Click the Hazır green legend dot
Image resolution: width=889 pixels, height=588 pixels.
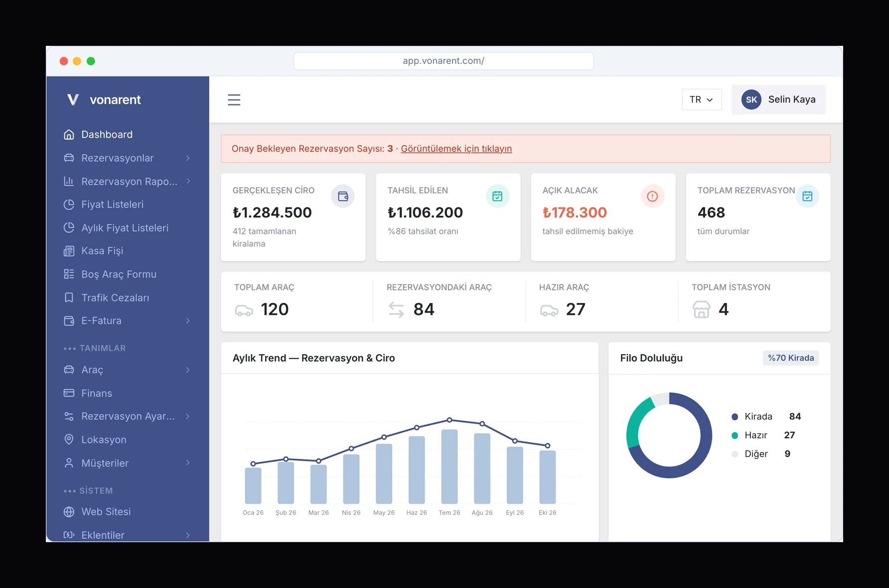click(x=735, y=436)
